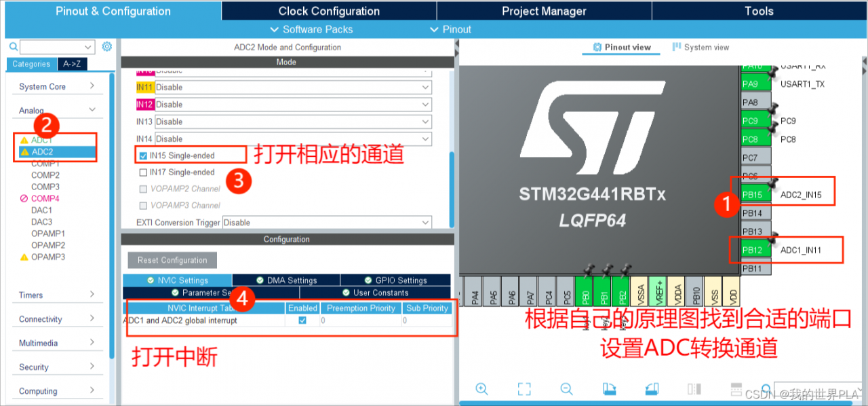This screenshot has width=868, height=406.
Task: Click green pin PB12 on the chip
Action: [755, 250]
